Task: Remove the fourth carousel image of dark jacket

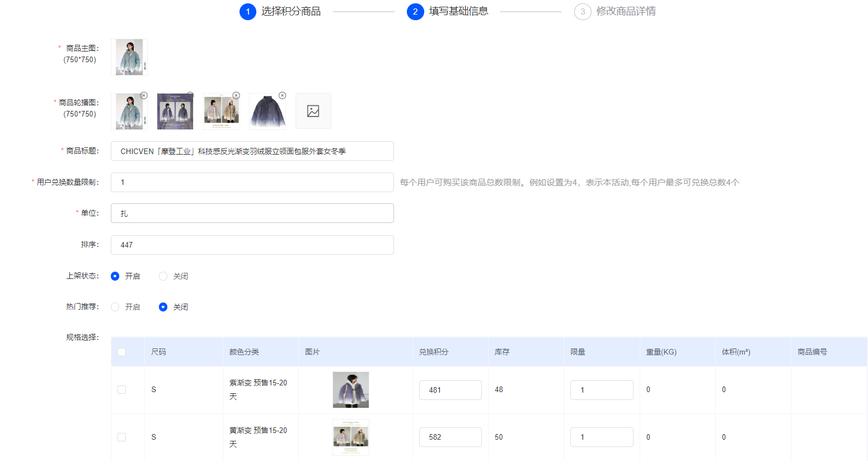Action: click(282, 95)
